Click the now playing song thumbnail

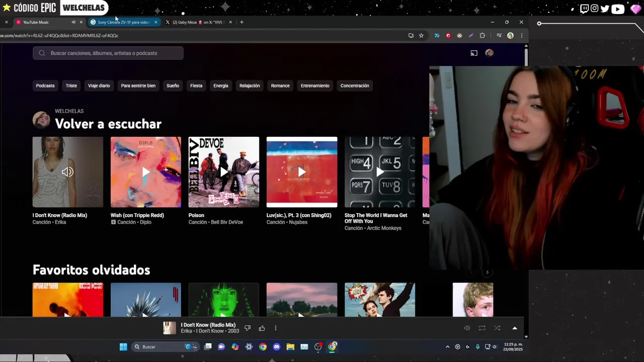(170, 328)
